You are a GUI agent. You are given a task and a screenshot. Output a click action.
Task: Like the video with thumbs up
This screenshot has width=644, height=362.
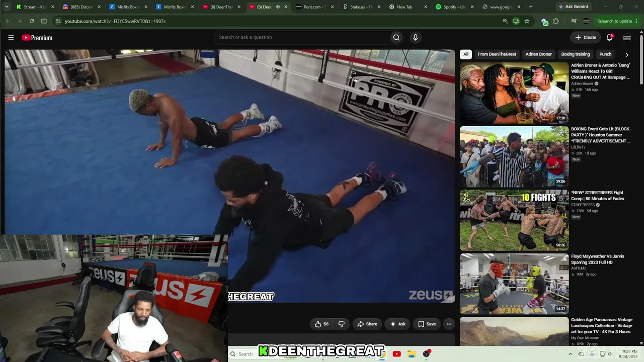321,324
